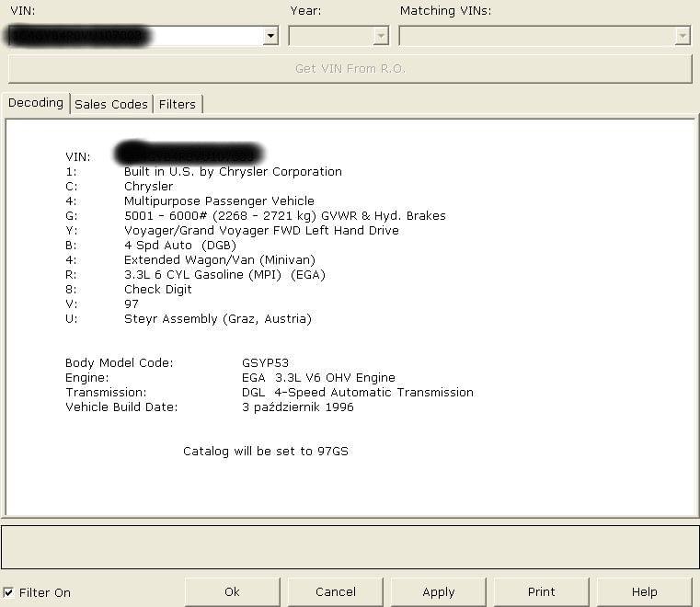This screenshot has width=700, height=607.
Task: Print the VIN decoding report
Action: pos(542,592)
